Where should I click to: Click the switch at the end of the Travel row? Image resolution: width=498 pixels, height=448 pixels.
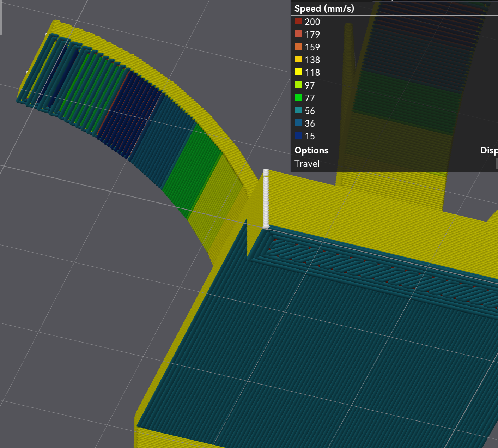click(x=497, y=164)
